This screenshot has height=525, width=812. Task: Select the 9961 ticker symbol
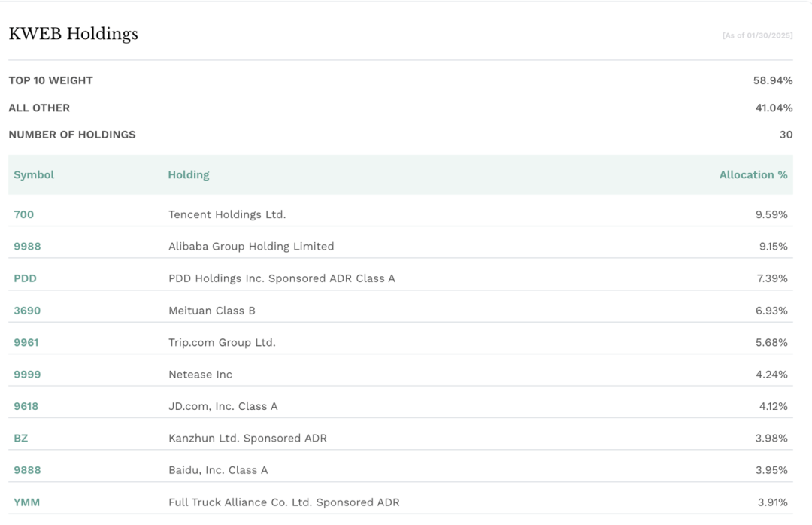[26, 342]
